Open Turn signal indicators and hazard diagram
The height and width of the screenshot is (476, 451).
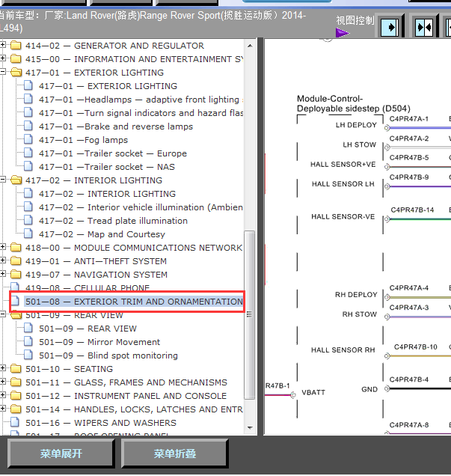click(141, 113)
